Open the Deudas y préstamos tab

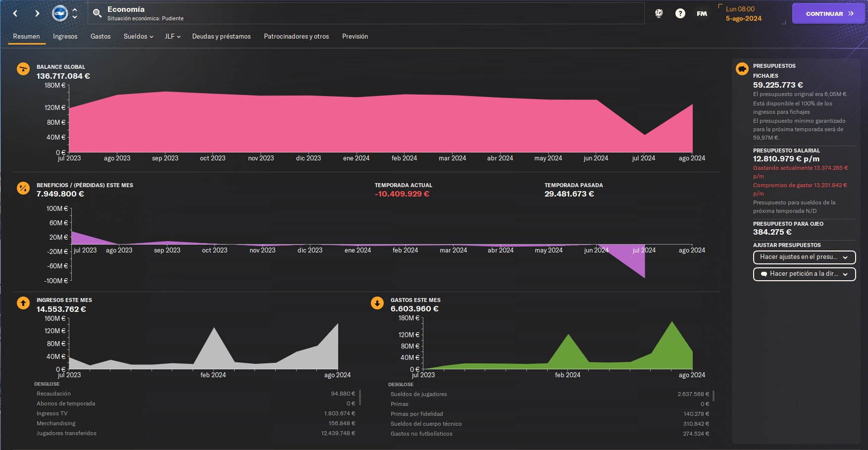pyautogui.click(x=221, y=37)
